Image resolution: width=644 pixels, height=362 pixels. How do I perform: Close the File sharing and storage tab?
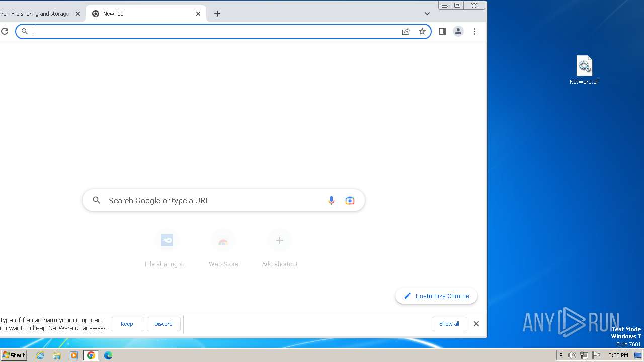click(78, 14)
